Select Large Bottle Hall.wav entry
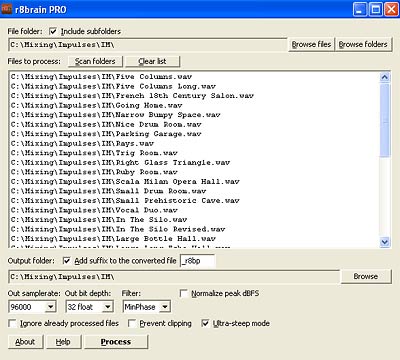400x360 pixels. click(x=113, y=239)
